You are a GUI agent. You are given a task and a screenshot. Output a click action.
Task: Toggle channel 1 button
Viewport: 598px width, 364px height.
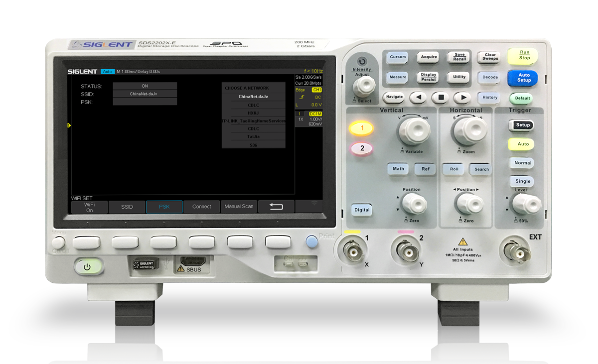(x=362, y=128)
